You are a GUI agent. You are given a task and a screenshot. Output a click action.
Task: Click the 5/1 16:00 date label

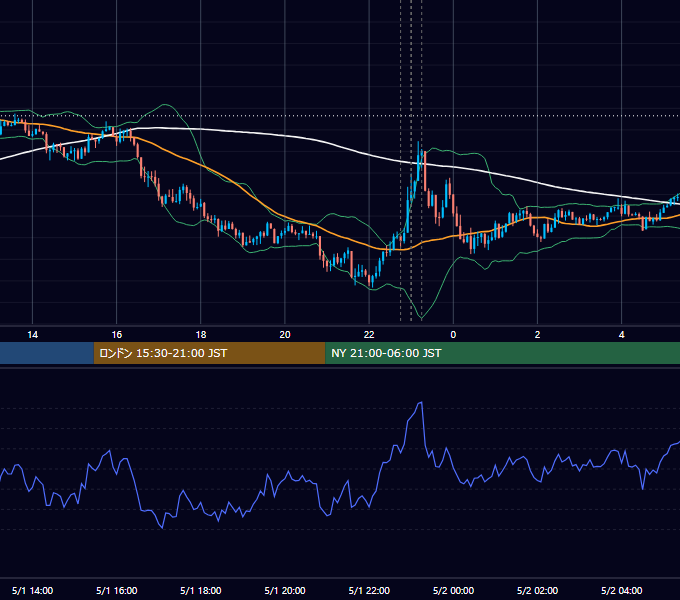[x=117, y=590]
